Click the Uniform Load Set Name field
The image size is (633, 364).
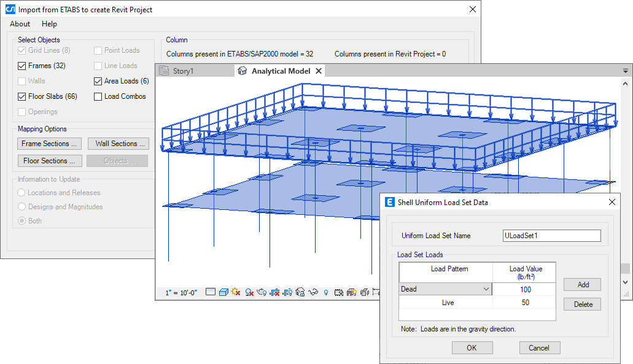click(x=551, y=236)
